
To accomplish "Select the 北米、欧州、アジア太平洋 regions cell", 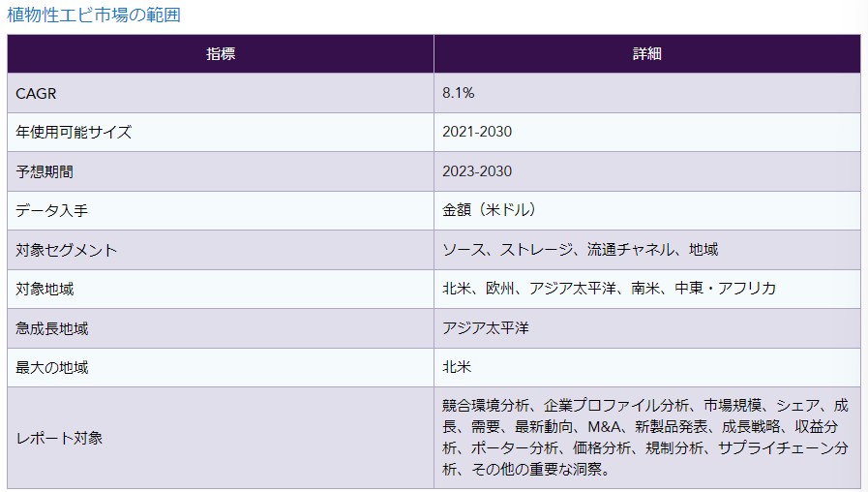I will coord(647,290).
